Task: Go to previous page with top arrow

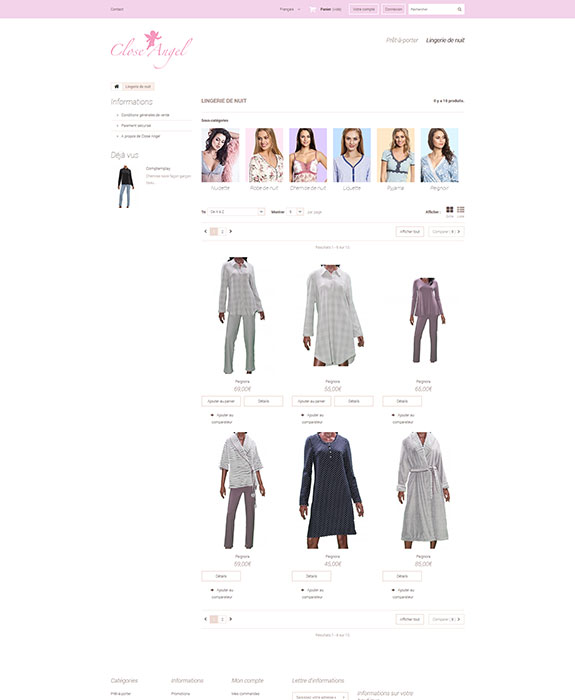Action: pyautogui.click(x=205, y=231)
